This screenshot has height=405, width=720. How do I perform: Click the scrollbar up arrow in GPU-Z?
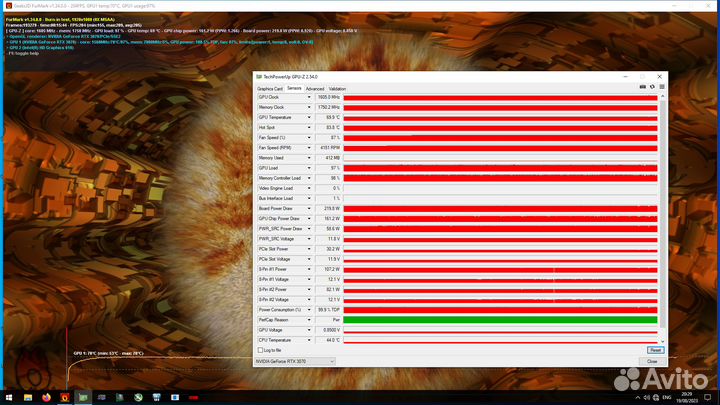pos(662,96)
